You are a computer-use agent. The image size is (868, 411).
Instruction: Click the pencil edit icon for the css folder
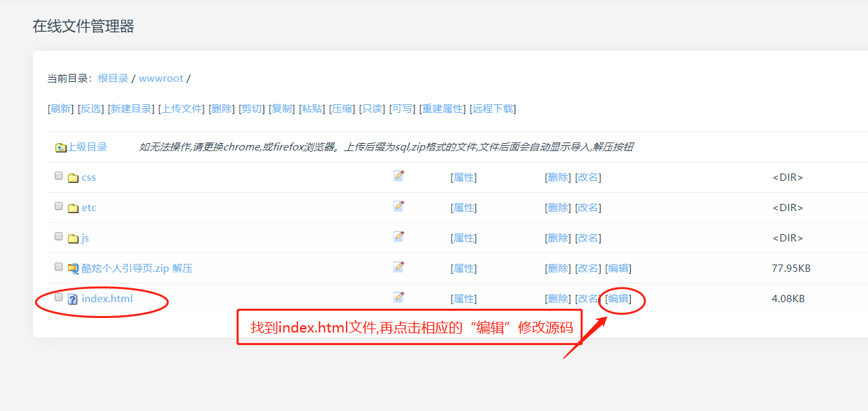click(x=398, y=175)
